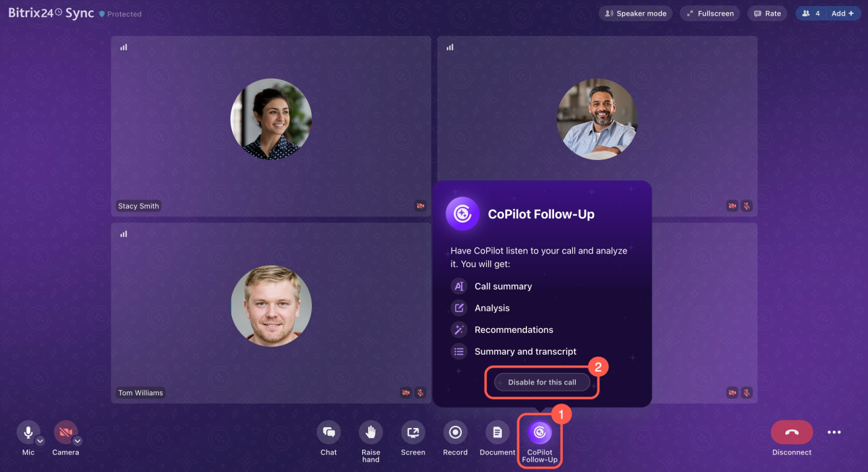Click the Raise hand icon
Screen dimensions: 868x472
(x=370, y=433)
